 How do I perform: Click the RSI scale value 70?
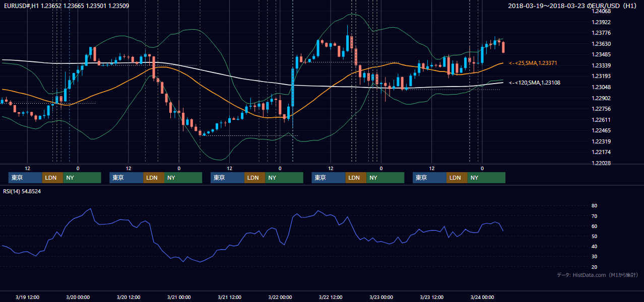tap(595, 216)
